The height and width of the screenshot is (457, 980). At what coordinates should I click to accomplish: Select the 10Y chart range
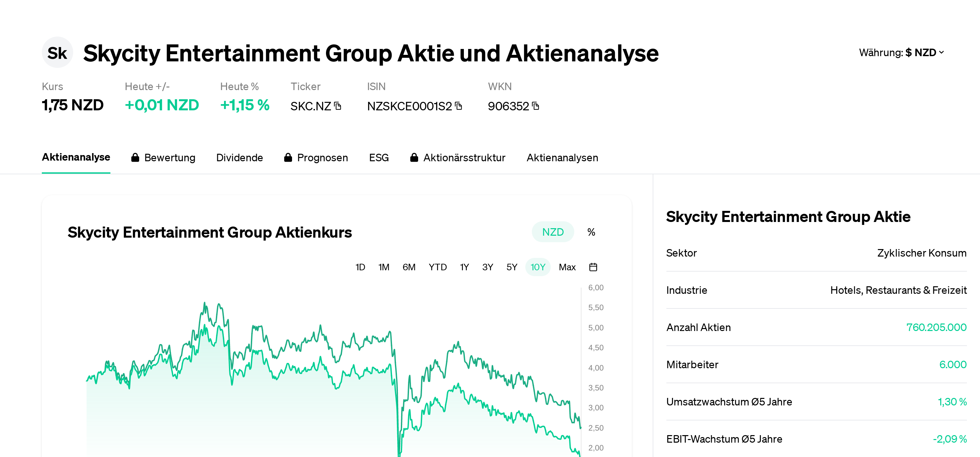538,267
